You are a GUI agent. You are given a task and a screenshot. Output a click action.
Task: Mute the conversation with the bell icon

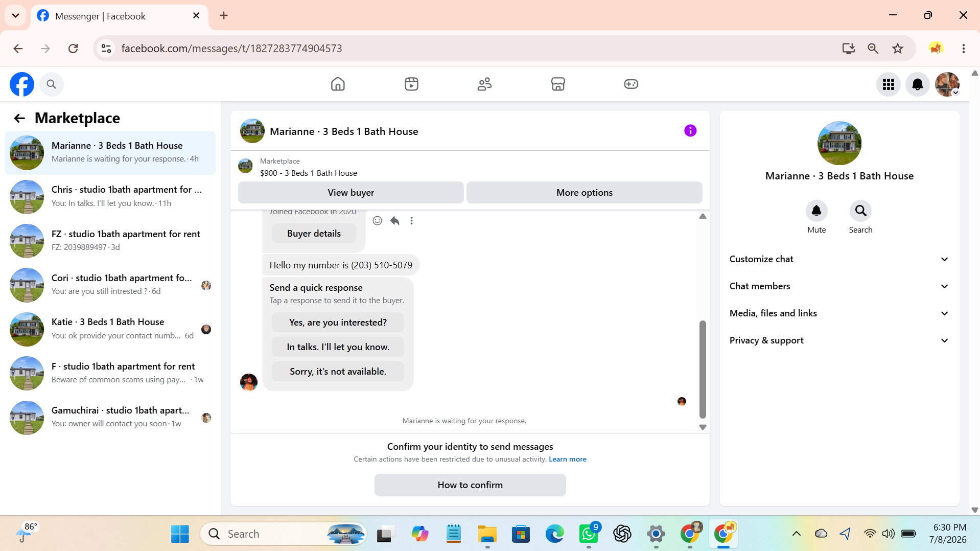coord(816,211)
